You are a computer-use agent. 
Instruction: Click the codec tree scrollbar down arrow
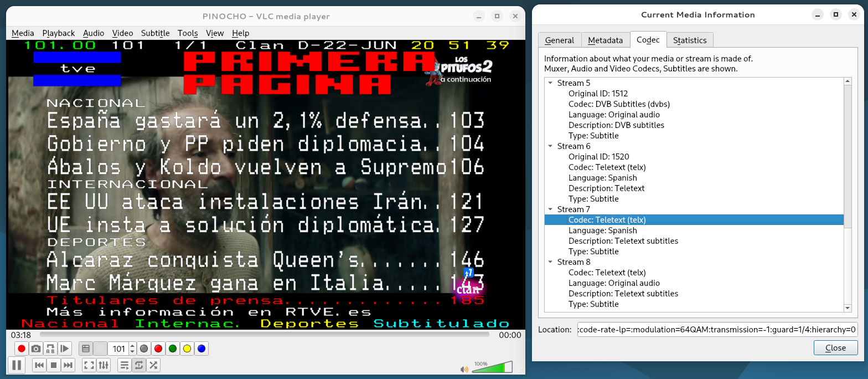click(848, 308)
